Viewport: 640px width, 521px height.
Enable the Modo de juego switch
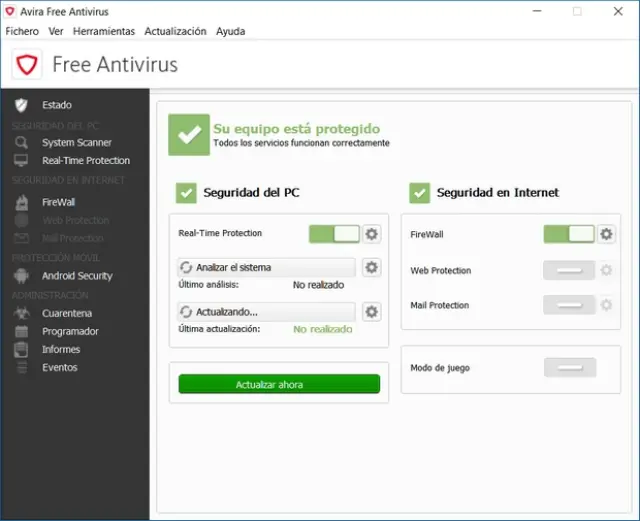pos(569,368)
